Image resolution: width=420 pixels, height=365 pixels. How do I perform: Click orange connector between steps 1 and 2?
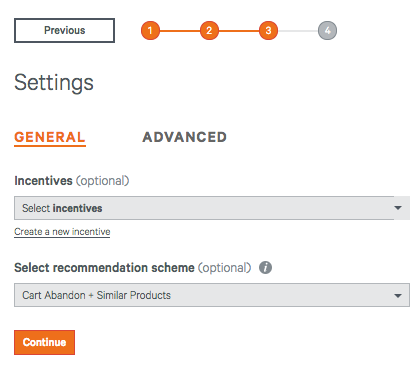coord(180,31)
